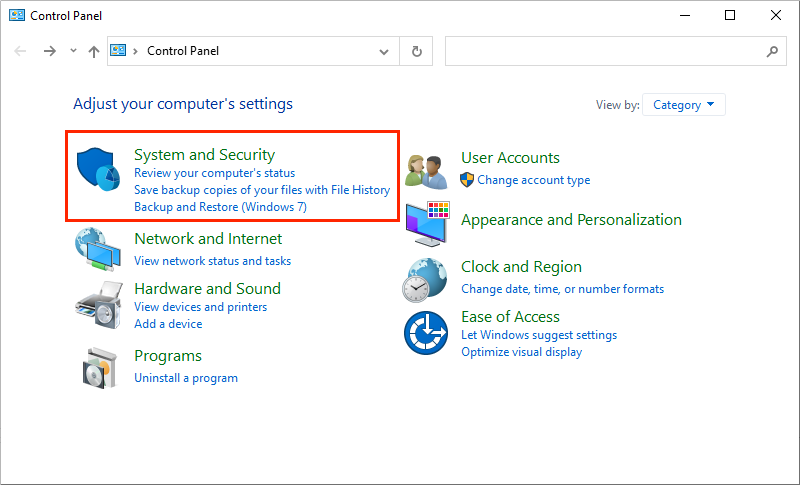800x485 pixels.
Task: Open Save backup copies with File History
Action: coord(262,190)
